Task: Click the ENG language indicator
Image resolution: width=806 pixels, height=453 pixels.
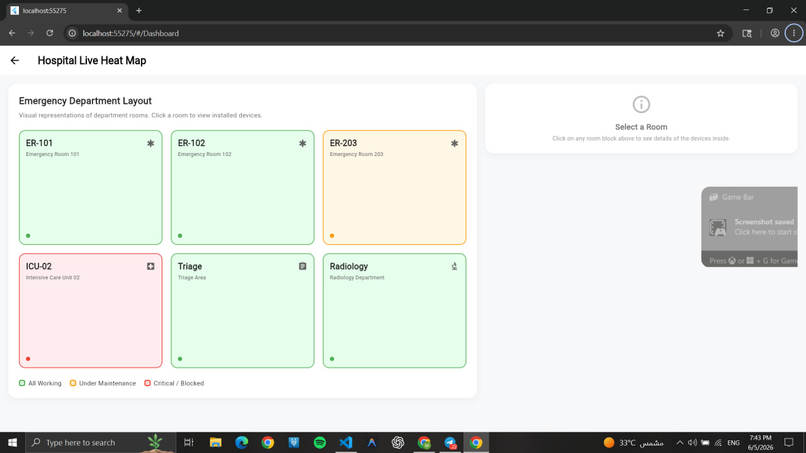Action: tap(734, 443)
